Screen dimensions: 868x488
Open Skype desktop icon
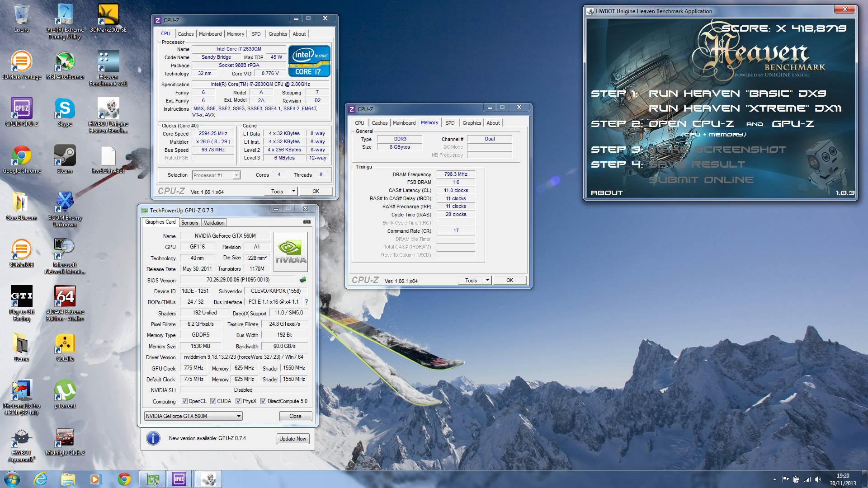(x=65, y=112)
